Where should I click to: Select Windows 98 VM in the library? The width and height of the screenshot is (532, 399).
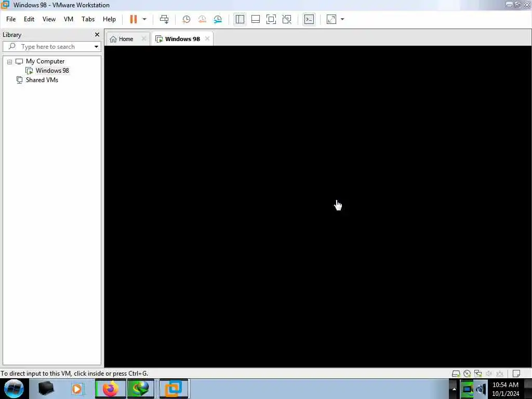(52, 71)
